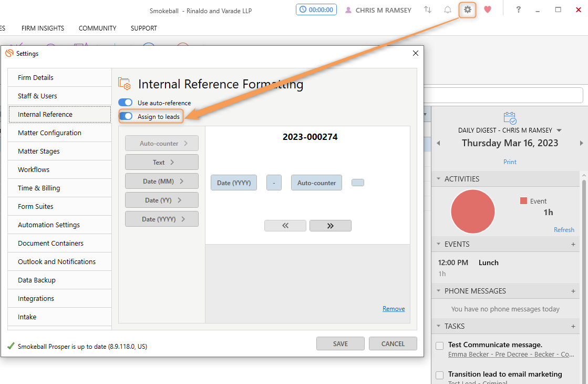This screenshot has width=588, height=384.
Task: Collapse the EVENTS section
Action: [x=438, y=244]
